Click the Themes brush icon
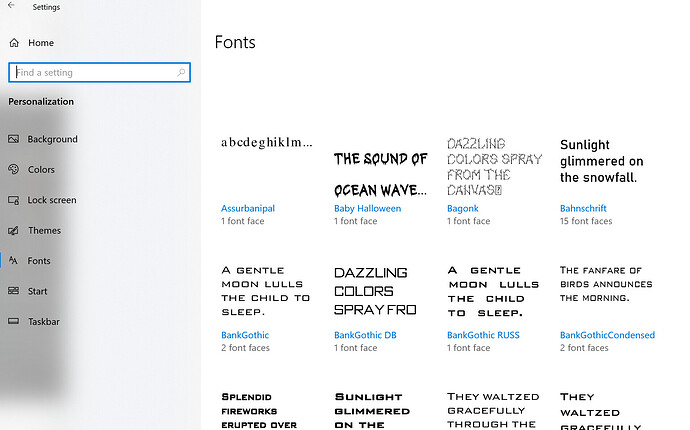The width and height of the screenshot is (690, 430). [14, 231]
